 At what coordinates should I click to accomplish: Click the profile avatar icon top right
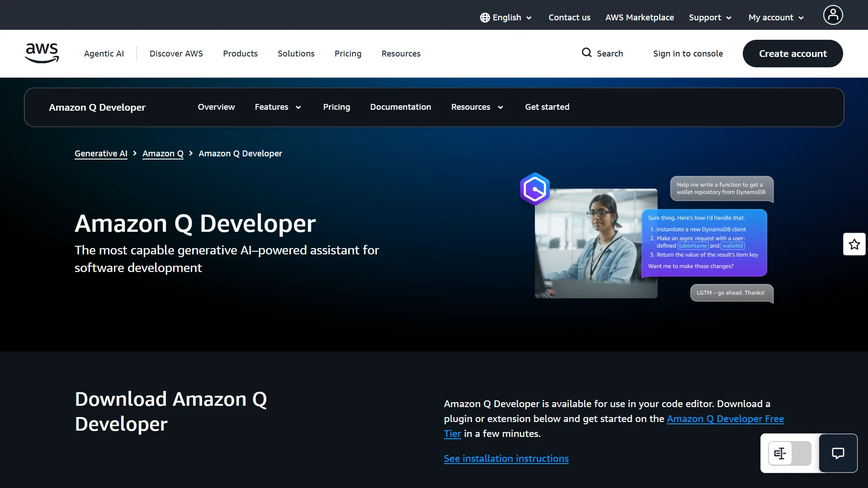832,15
